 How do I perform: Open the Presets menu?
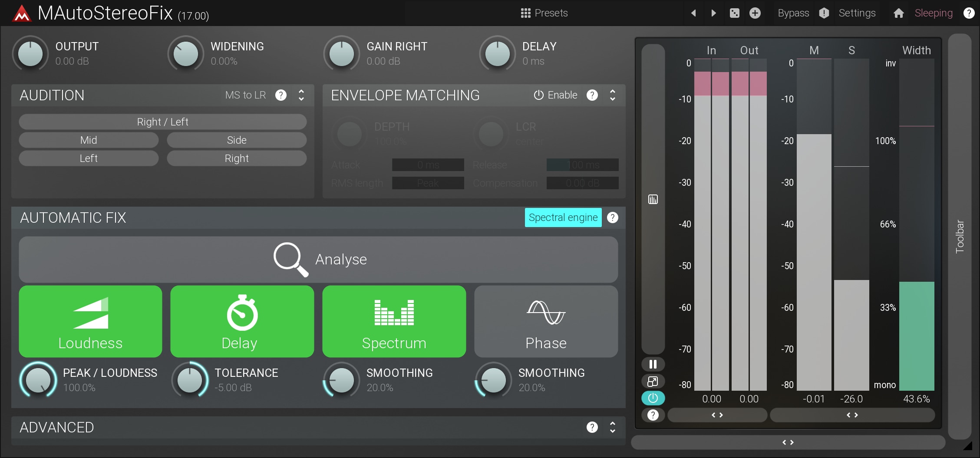[544, 13]
